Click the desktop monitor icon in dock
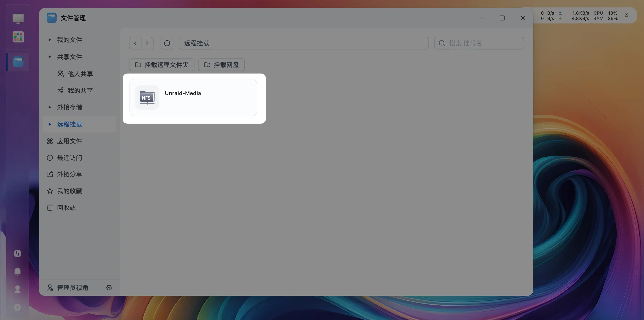Image resolution: width=644 pixels, height=320 pixels. (18, 18)
